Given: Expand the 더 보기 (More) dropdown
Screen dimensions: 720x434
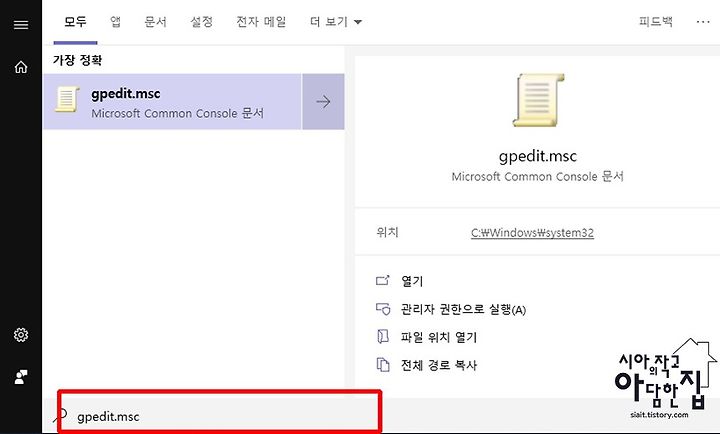Looking at the screenshot, I should pos(336,22).
